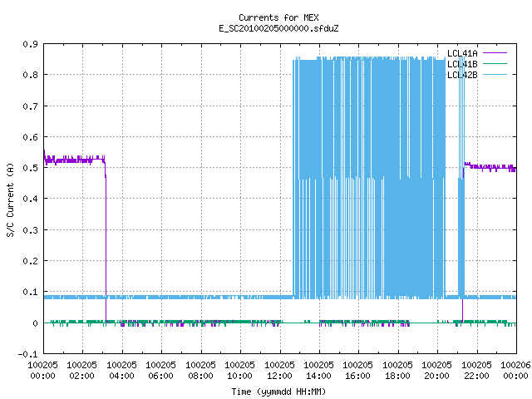Click the 100205 06:00 x-axis tick label
The width and height of the screenshot is (532, 399).
[160, 371]
